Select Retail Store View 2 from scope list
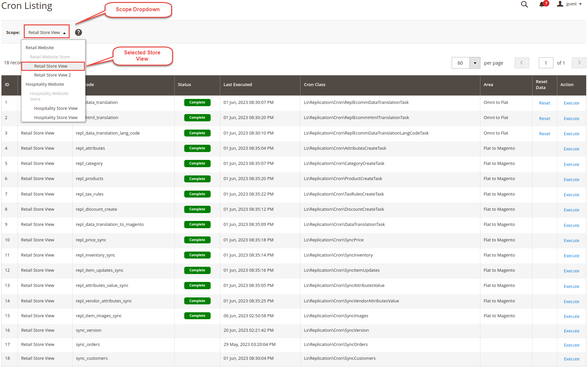Screen dimensions: 588x368 [x=52, y=75]
